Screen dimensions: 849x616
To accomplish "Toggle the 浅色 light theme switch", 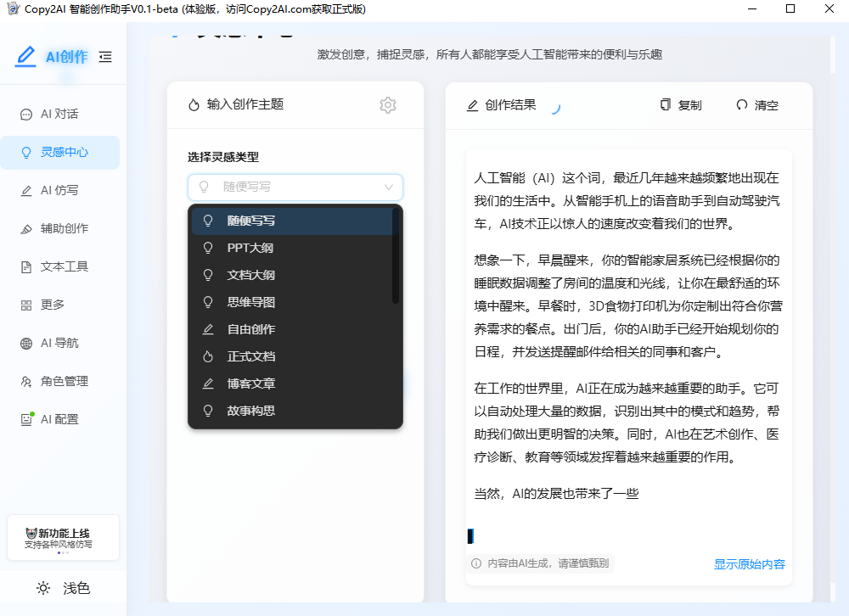I will click(64, 588).
